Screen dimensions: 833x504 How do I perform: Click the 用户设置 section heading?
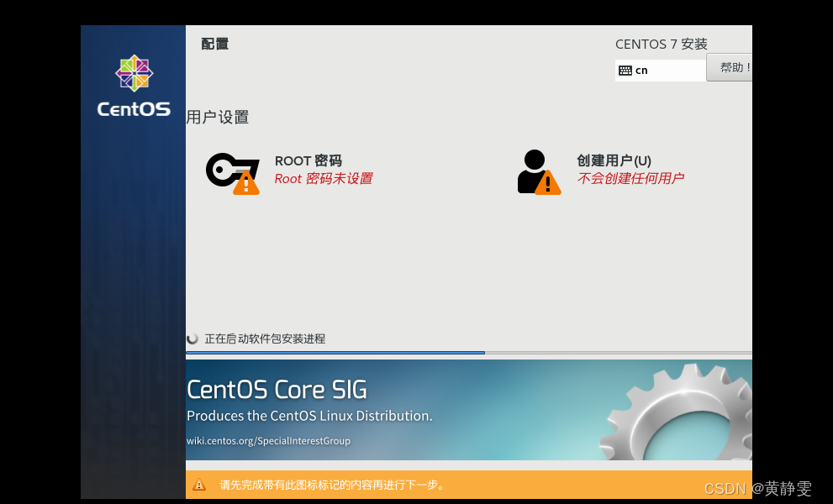(x=217, y=118)
